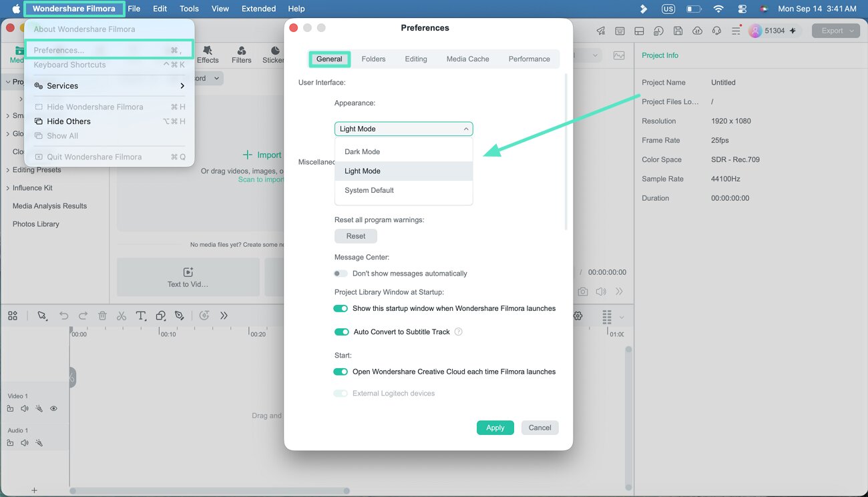Open the task list icon with red dot
868x497 pixels.
click(x=736, y=31)
